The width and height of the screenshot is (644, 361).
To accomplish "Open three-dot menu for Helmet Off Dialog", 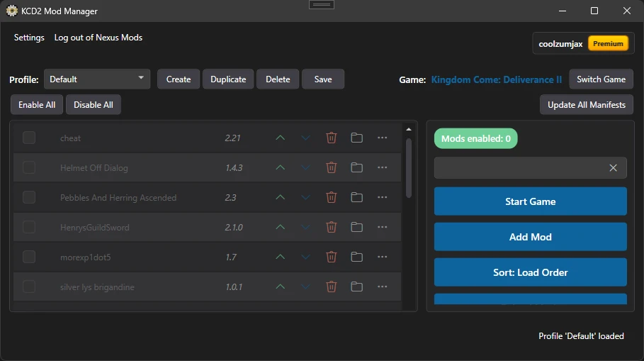I will pos(382,167).
